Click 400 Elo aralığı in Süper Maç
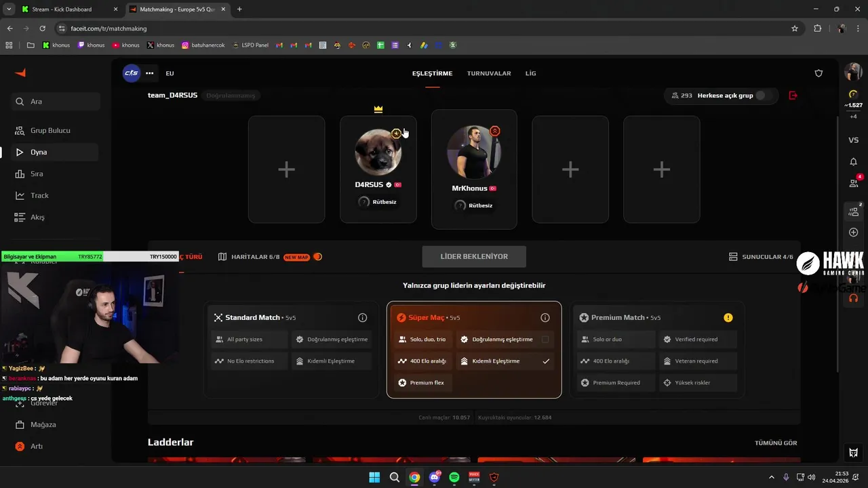Screen dimensions: 868x488 point(423,361)
